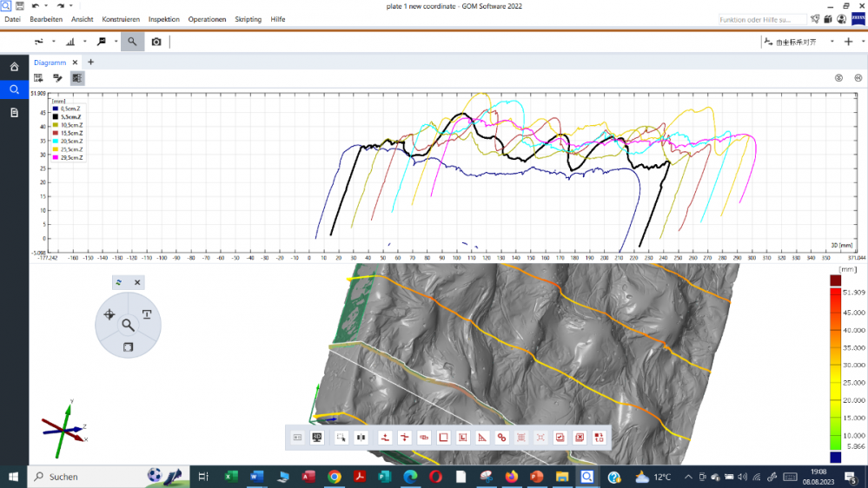868x488 pixels.
Task: Click the Funktion oder Hilfe search field
Action: click(x=761, y=19)
